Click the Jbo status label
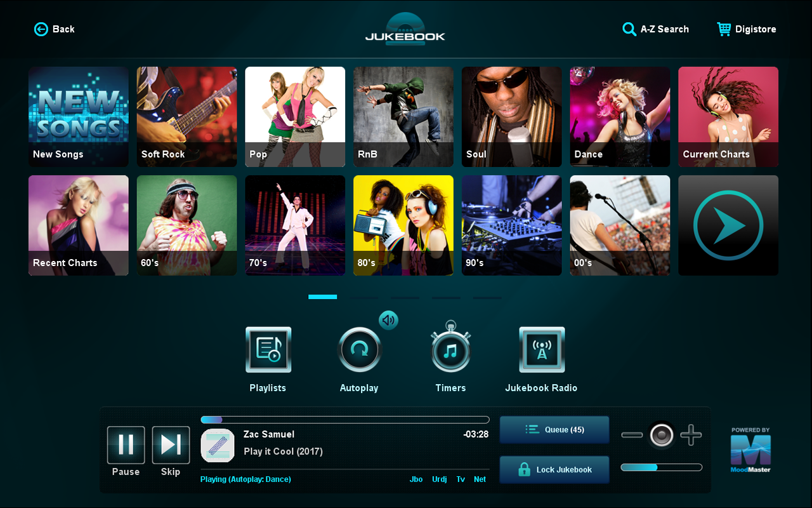Screen dimensions: 812x508 click(x=416, y=479)
